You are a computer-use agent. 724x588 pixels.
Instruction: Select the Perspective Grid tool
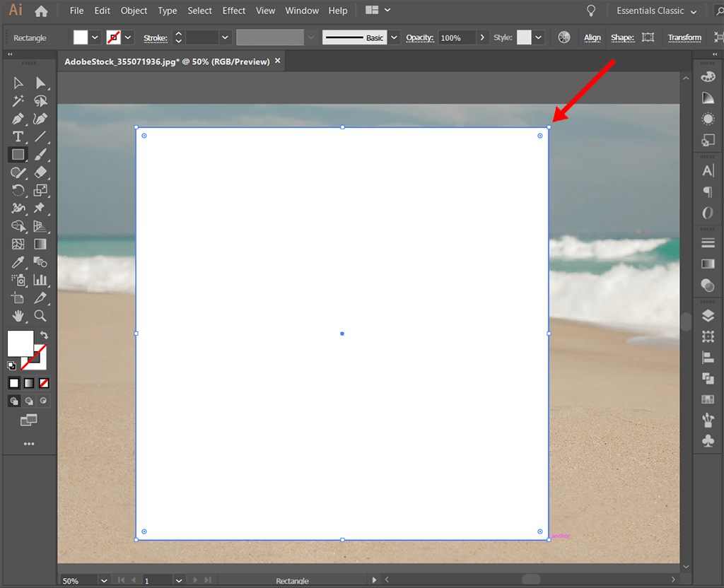pyautogui.click(x=40, y=226)
